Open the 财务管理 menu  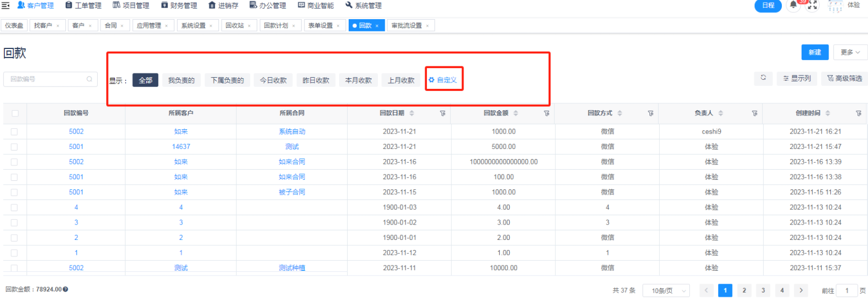tap(179, 5)
